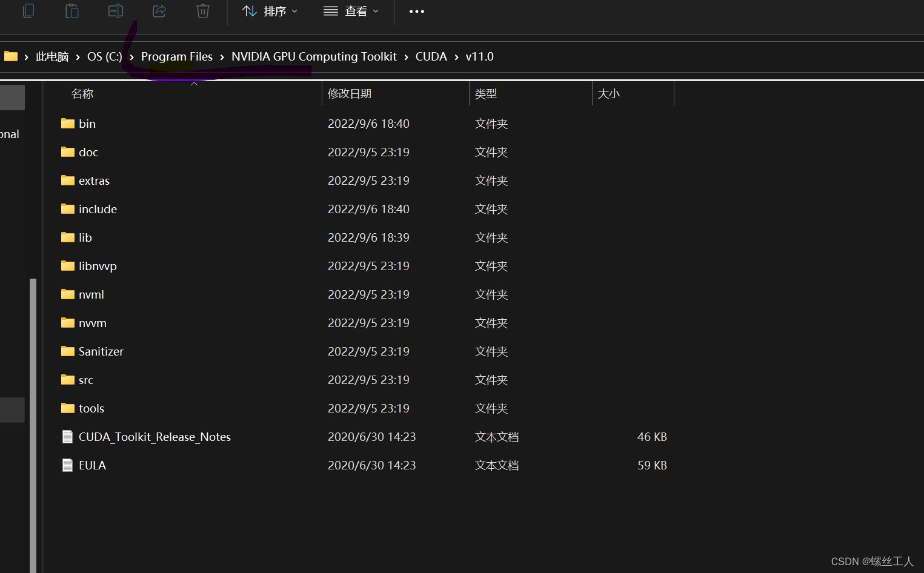Sort by 类型 column header
This screenshot has width=924, height=573.
pyautogui.click(x=486, y=94)
